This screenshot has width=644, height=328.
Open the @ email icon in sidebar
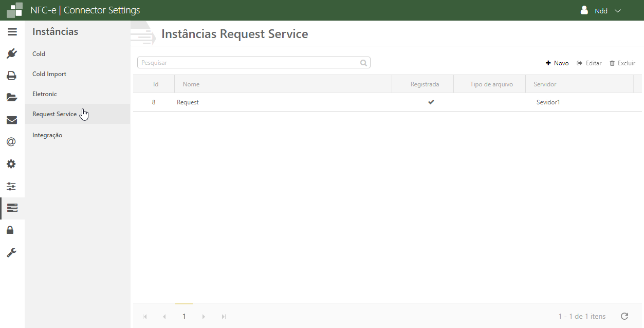11,142
